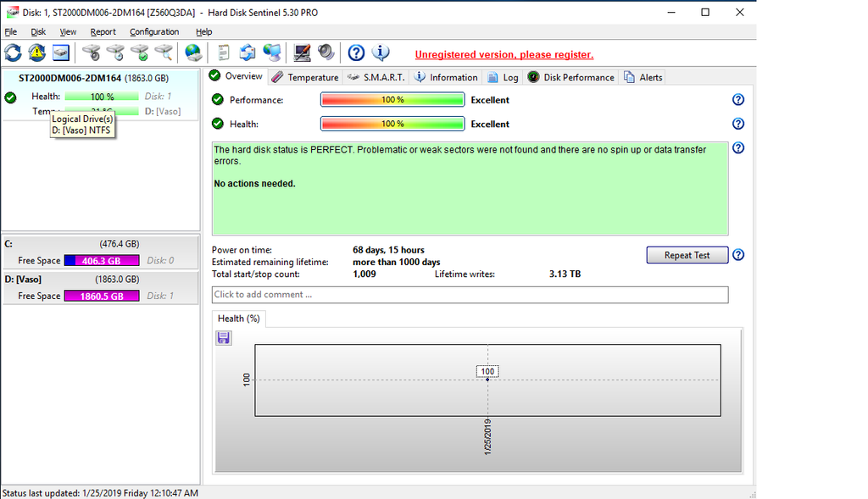Viewport: 868px width, 499px height.
Task: Select the Health (%) graph tab
Action: pyautogui.click(x=238, y=319)
